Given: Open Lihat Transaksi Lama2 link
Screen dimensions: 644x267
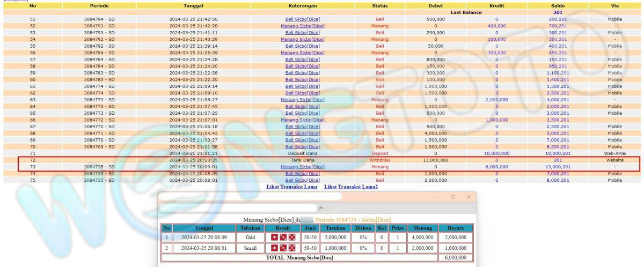Looking at the screenshot, I should pyautogui.click(x=350, y=187).
